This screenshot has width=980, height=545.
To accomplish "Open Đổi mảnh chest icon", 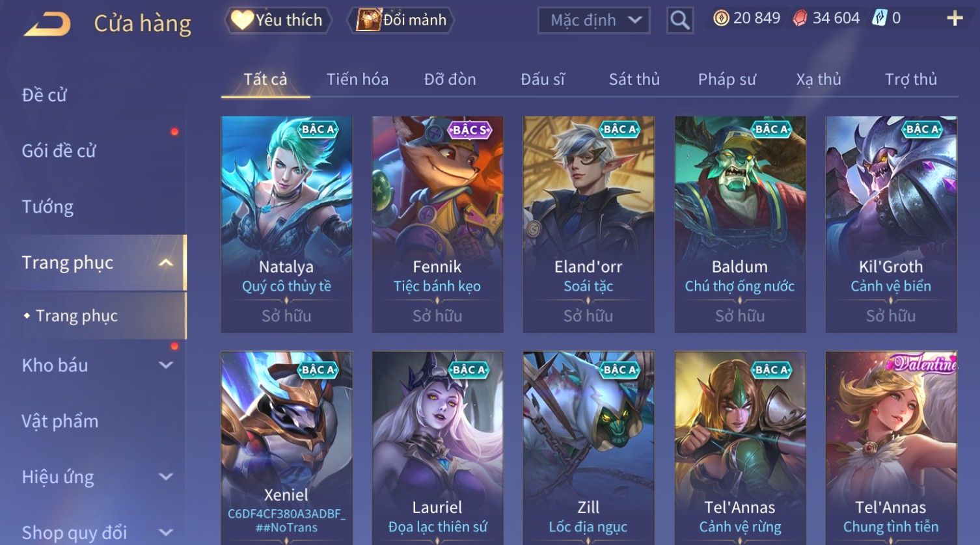I will tap(368, 20).
